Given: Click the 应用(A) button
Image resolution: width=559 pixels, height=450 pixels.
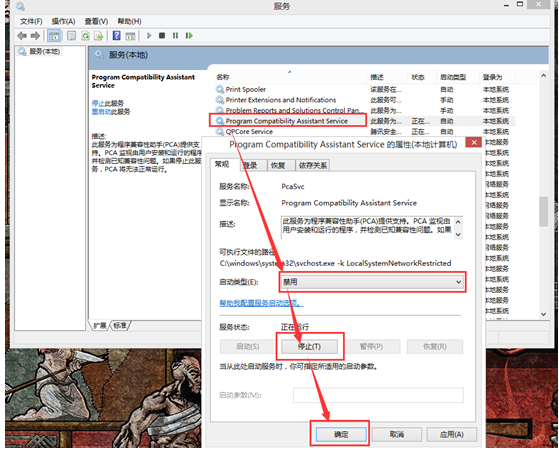Looking at the screenshot, I should pyautogui.click(x=452, y=434).
